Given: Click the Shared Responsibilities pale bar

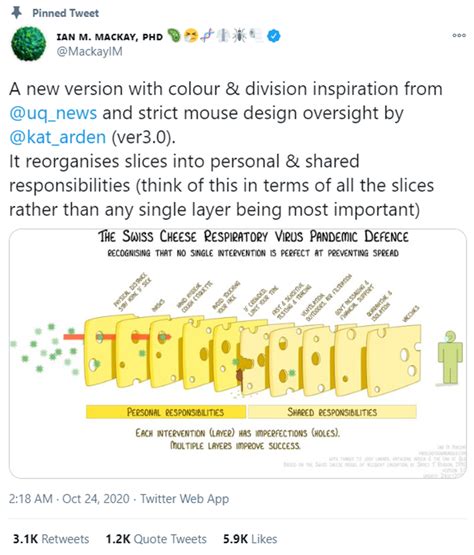Looking at the screenshot, I should [x=332, y=412].
